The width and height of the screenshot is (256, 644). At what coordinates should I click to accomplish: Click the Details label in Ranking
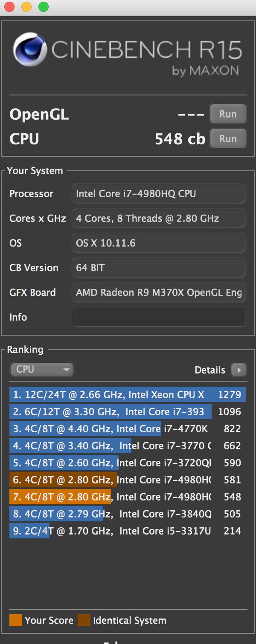coord(210,370)
